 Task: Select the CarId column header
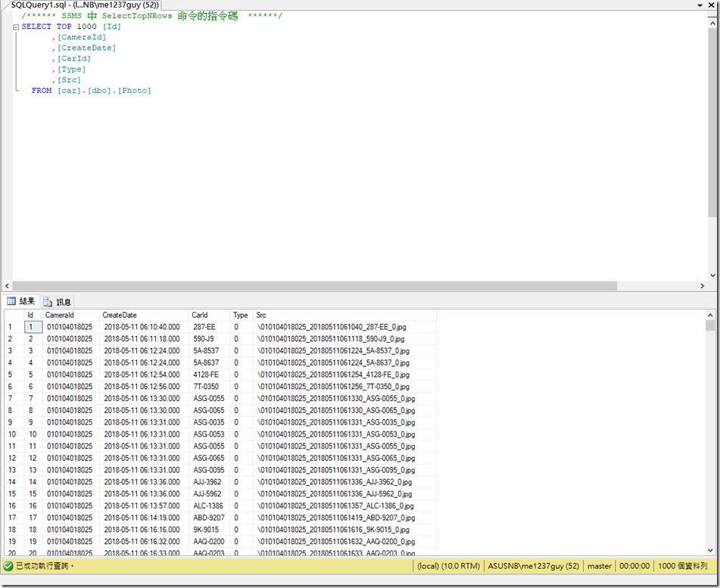pyautogui.click(x=200, y=315)
